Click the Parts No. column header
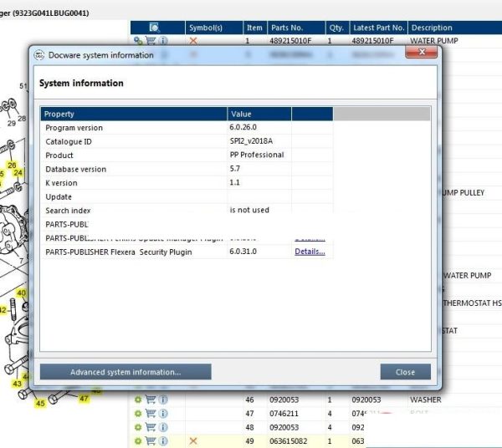 [296, 28]
